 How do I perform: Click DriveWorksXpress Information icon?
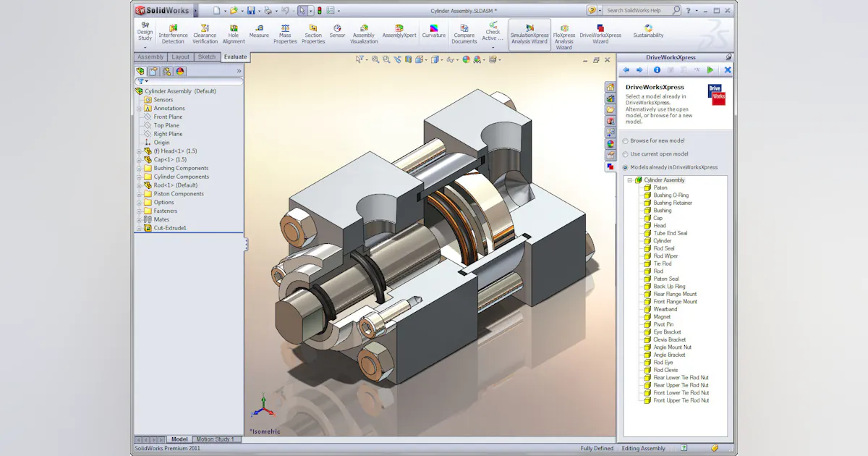[x=657, y=70]
